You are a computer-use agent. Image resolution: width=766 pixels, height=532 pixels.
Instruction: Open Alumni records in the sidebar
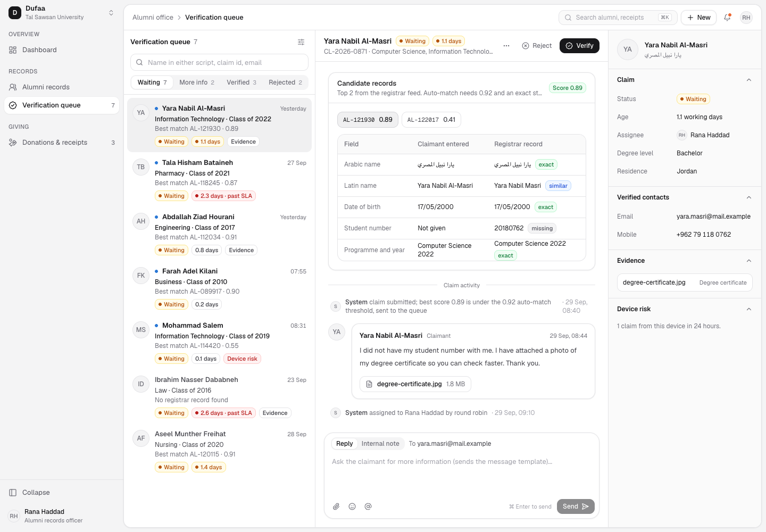[62, 87]
